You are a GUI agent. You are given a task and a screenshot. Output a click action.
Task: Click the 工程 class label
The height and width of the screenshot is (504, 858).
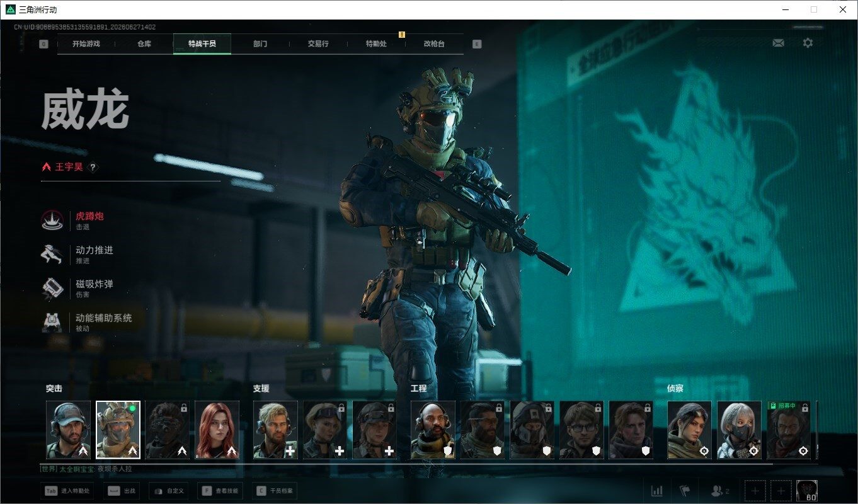click(419, 389)
